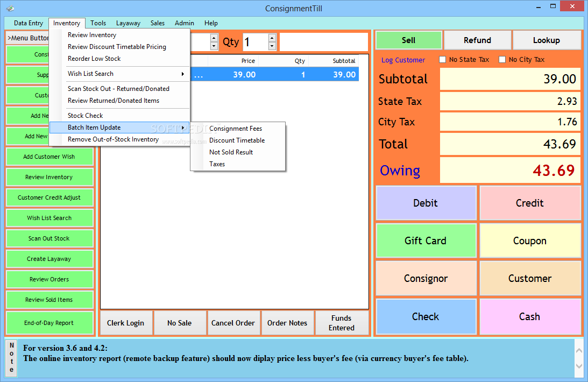Screen dimensions: 588x382
Task: Open the Sales menu
Action: point(158,23)
